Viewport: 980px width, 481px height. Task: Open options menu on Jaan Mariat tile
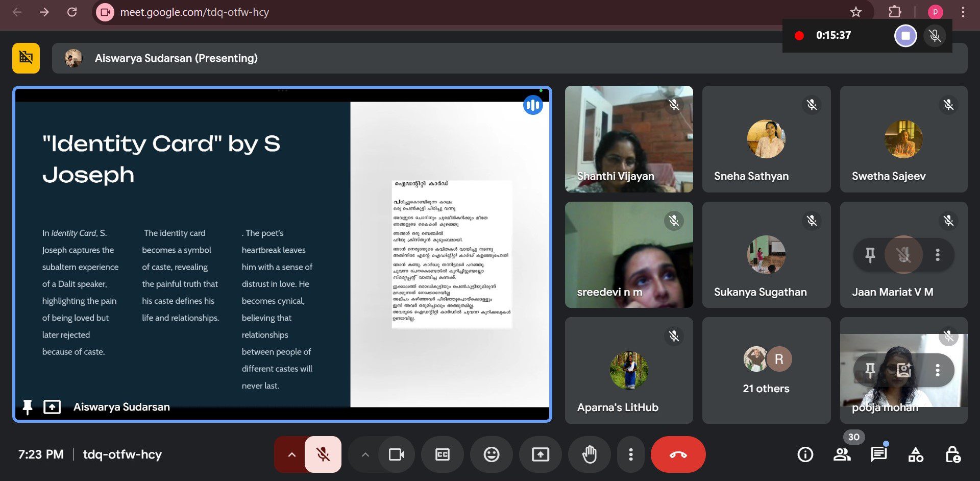click(937, 255)
